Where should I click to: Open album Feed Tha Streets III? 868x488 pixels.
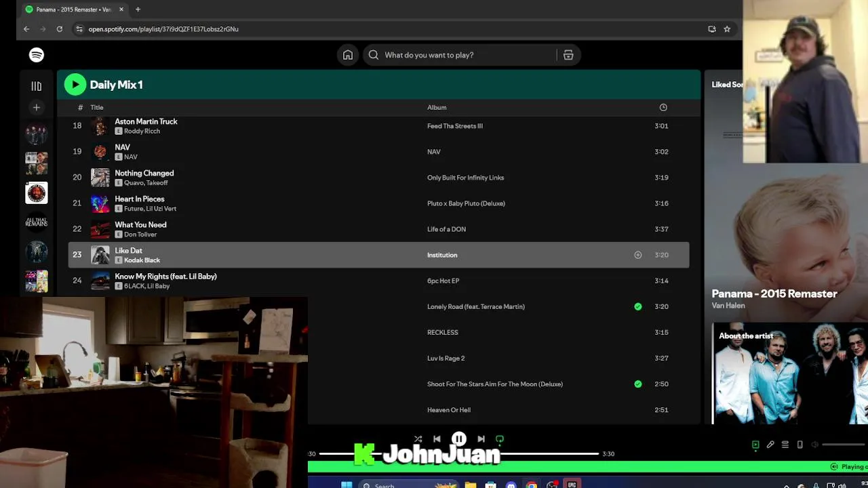pos(455,126)
